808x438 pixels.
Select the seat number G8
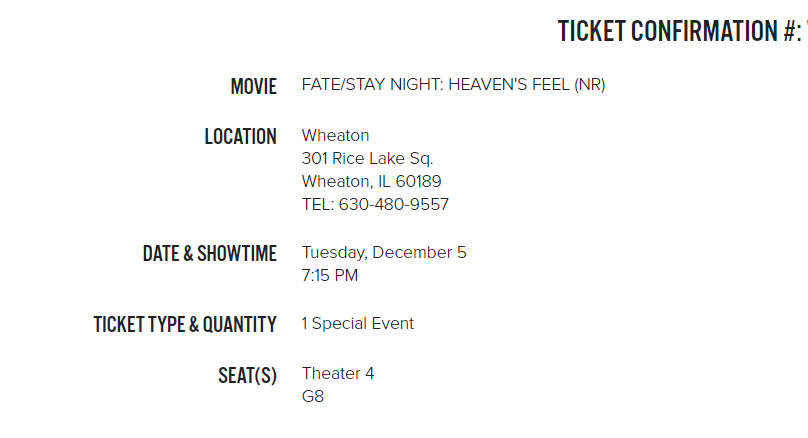click(x=313, y=397)
